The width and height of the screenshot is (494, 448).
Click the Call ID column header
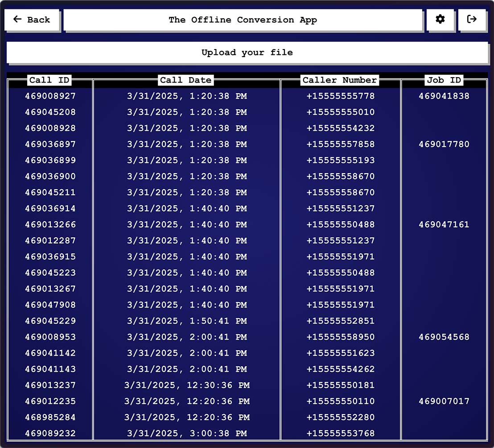click(49, 80)
